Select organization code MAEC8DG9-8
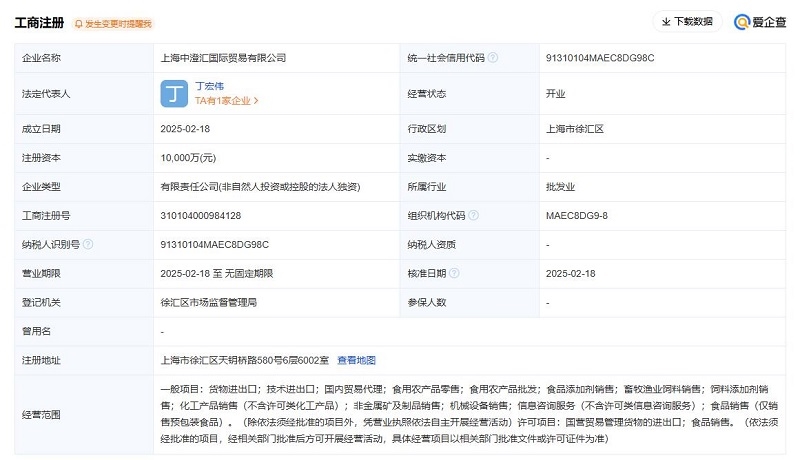This screenshot has height=460, width=800. tap(577, 216)
